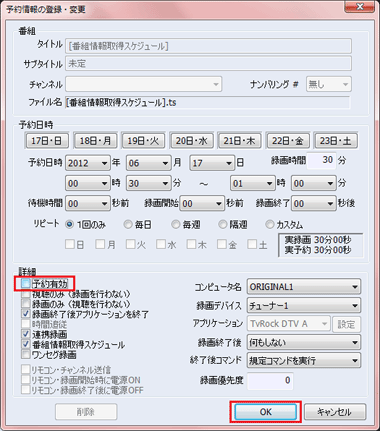Image resolution: width=380 pixels, height=431 pixels.
Task: Uncheck 録画終了後アプリケーションを終了
Action: click(26, 314)
